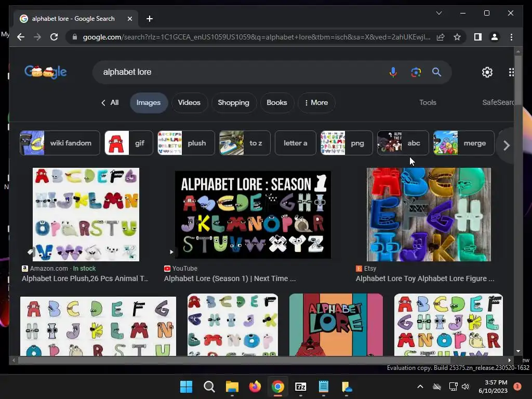Image resolution: width=532 pixels, height=399 pixels.
Task: Open the clock showing 3:57 PM
Action: (x=493, y=387)
